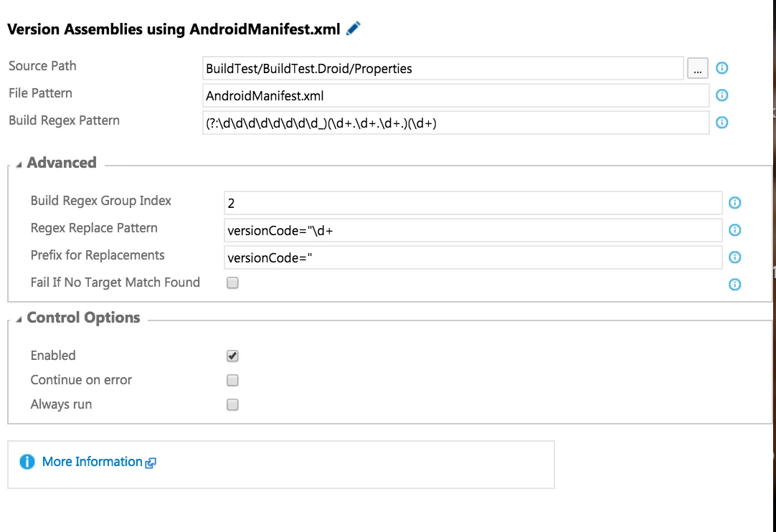Screen dimensions: 776x532
Task: Click the Prefix for Replacements input
Action: (x=472, y=258)
